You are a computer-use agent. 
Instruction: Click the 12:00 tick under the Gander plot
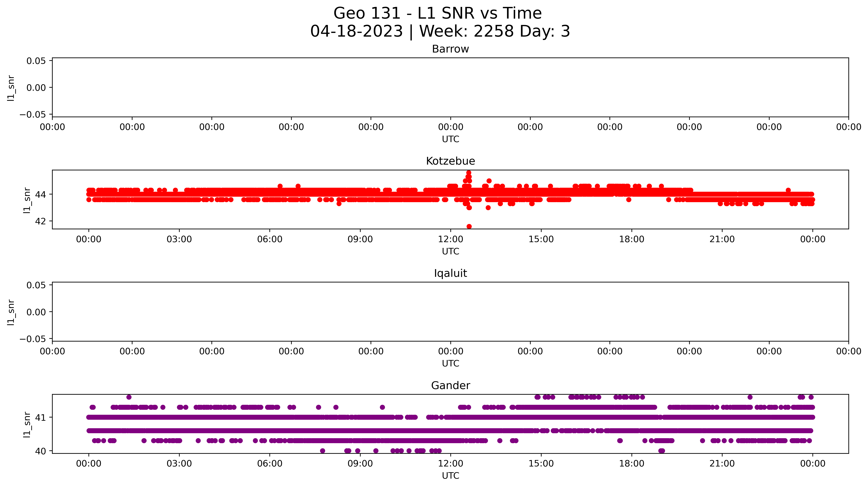pos(451,464)
